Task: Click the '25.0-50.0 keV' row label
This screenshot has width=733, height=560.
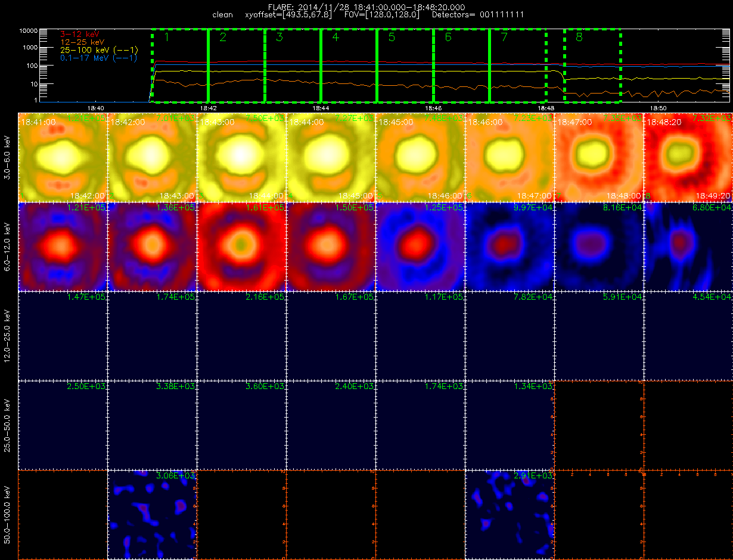Action: 7,425
